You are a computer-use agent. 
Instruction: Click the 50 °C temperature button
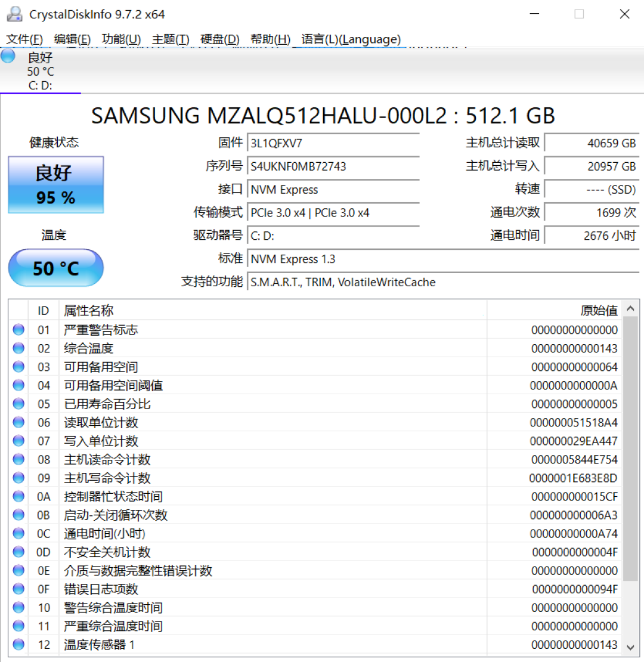coord(55,268)
